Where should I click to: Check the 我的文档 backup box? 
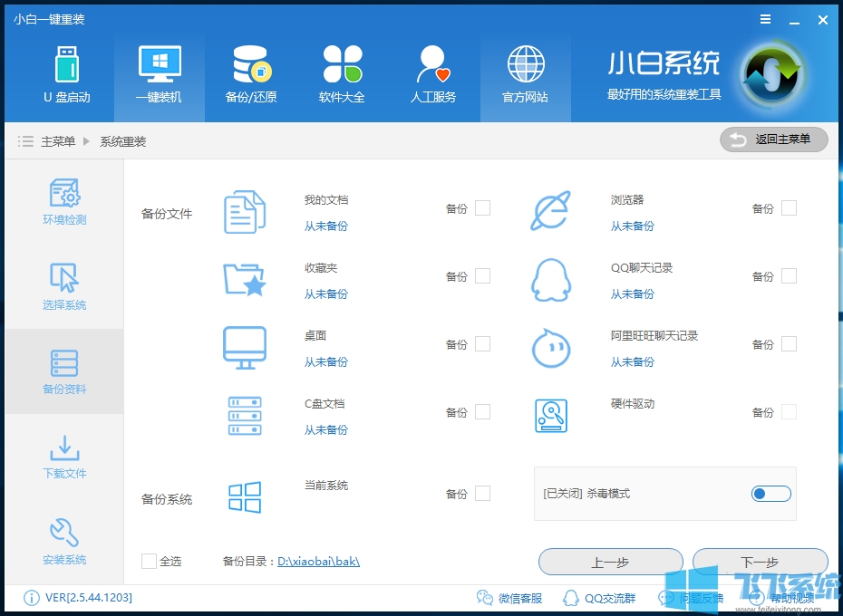click(x=483, y=208)
